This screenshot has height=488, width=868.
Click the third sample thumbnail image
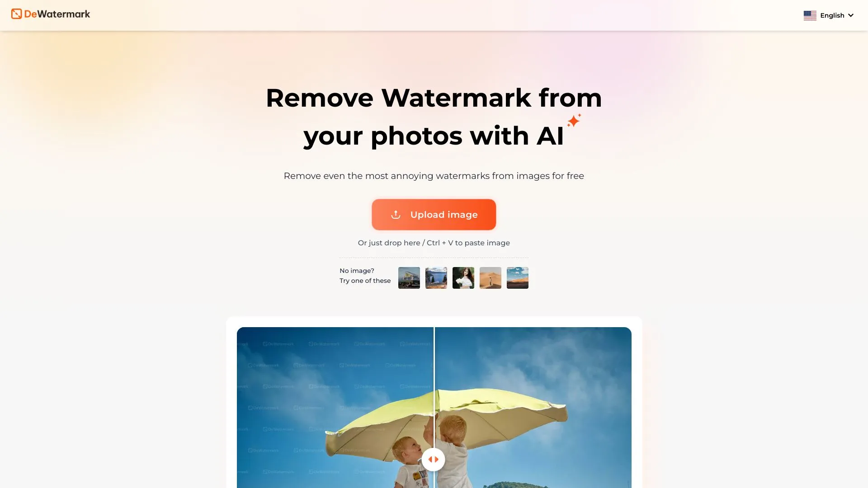pyautogui.click(x=463, y=278)
